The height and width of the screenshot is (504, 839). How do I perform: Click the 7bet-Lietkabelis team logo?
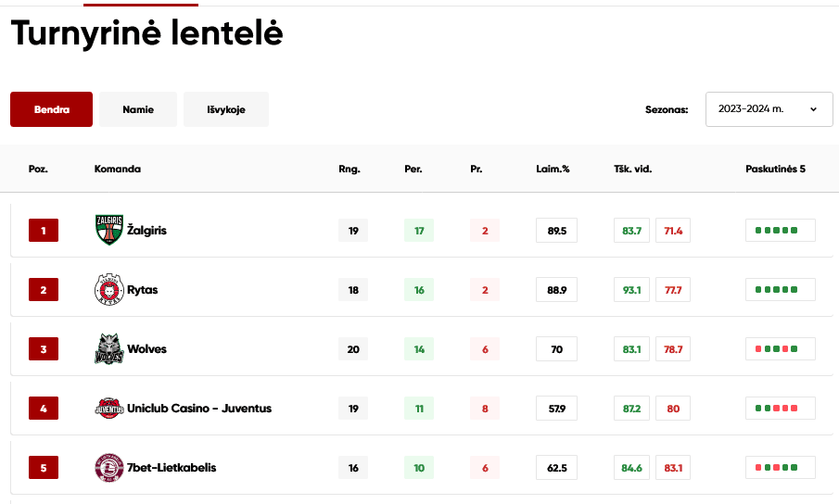[x=108, y=468]
